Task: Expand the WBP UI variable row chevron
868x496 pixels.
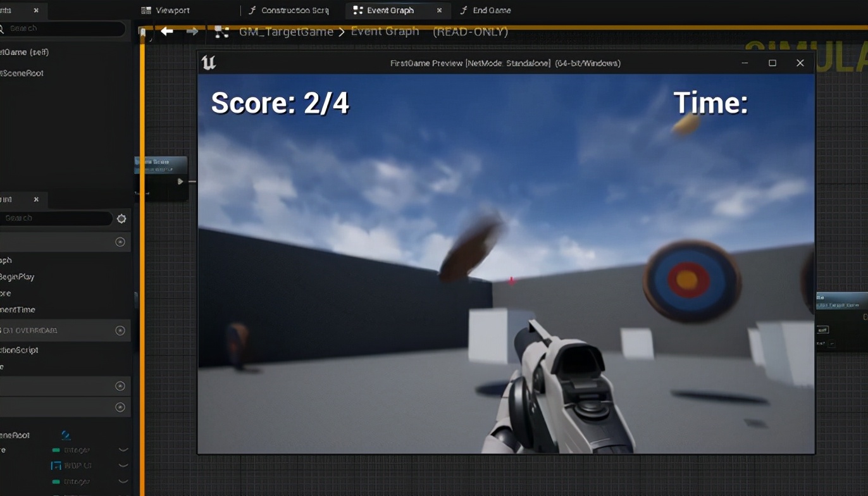Action: point(123,466)
